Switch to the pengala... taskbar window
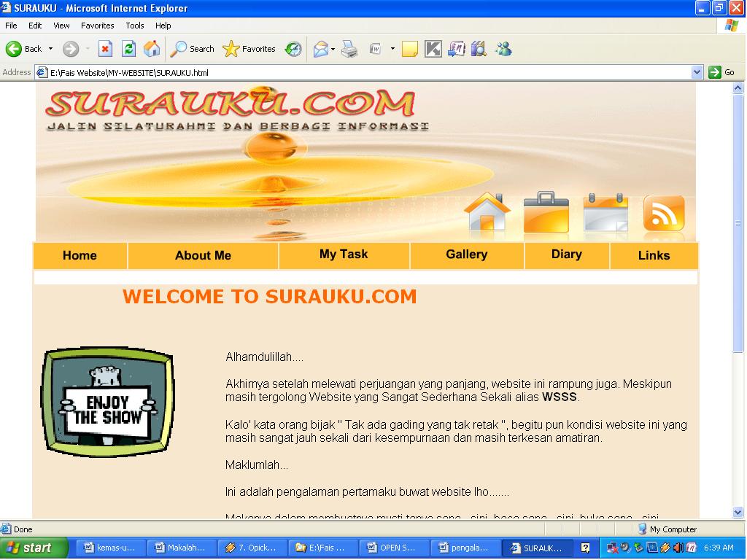747x560 pixels. tap(463, 548)
